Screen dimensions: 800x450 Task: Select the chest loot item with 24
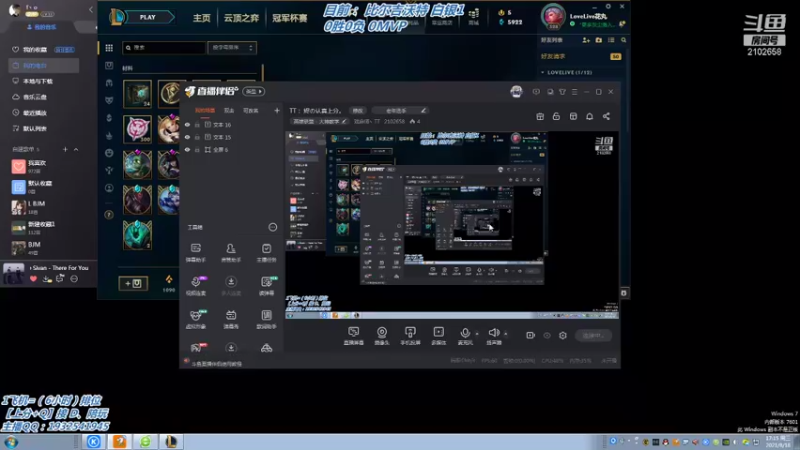137,94
